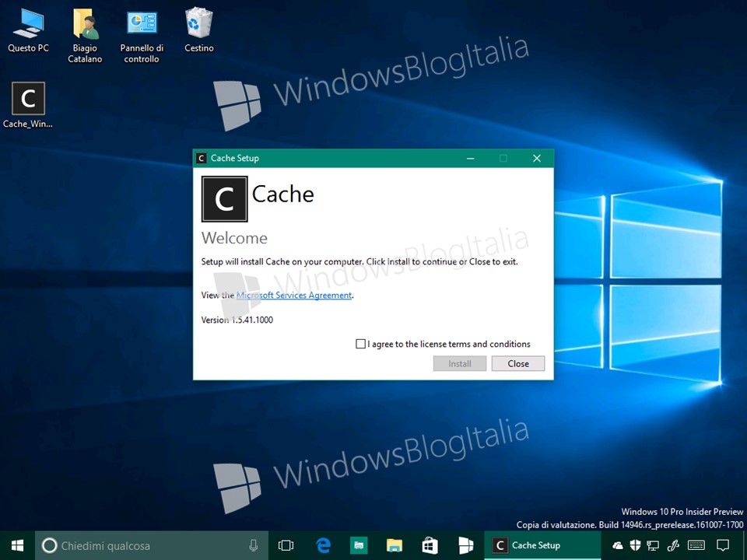Open the white windows-logo taskbar app

click(x=465, y=546)
